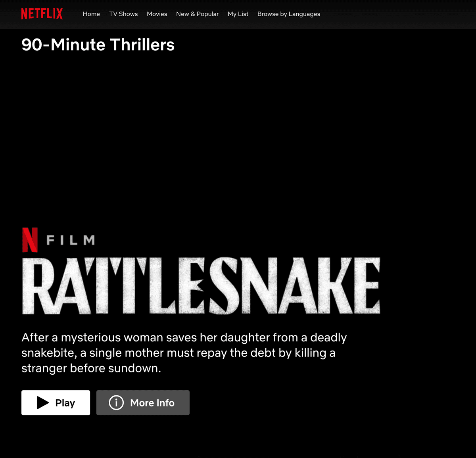This screenshot has height=458, width=476.
Task: Click the Rattlesnake synopsis text
Action: click(x=184, y=353)
